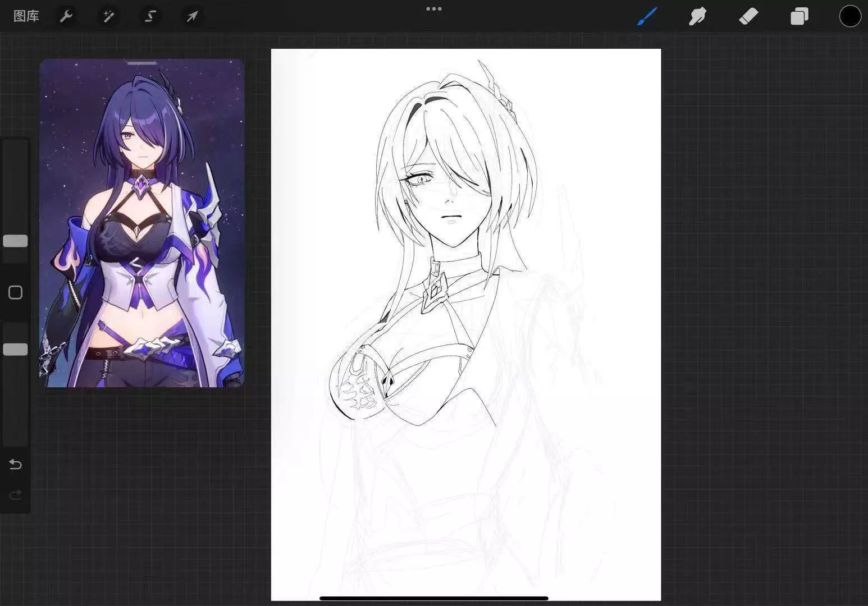Image resolution: width=868 pixels, height=606 pixels.
Task: Grab the reference window top handle bar
Action: tap(142, 63)
